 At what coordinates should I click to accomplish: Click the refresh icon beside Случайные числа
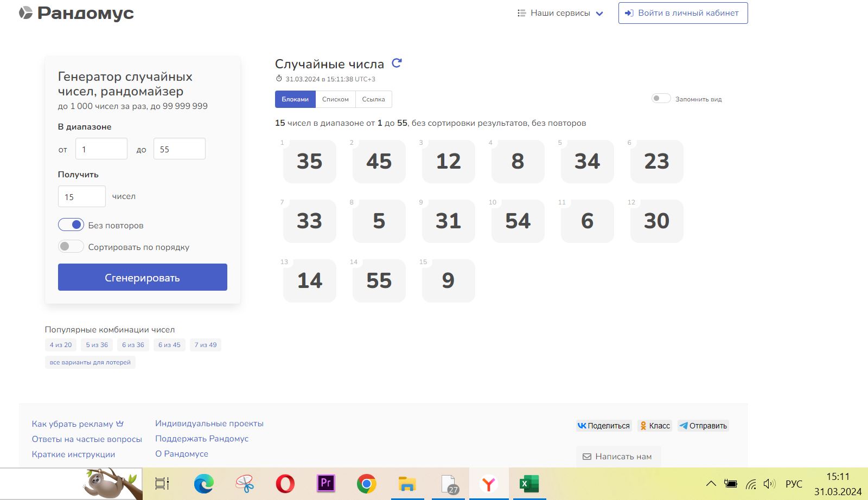click(397, 63)
